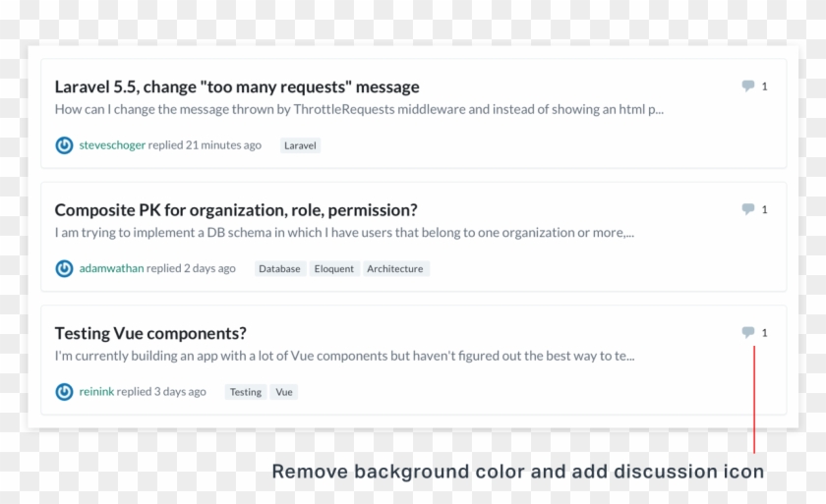Click the comment icon on Laravel 5.5 thread
The width and height of the screenshot is (826, 504).
pyautogui.click(x=748, y=86)
